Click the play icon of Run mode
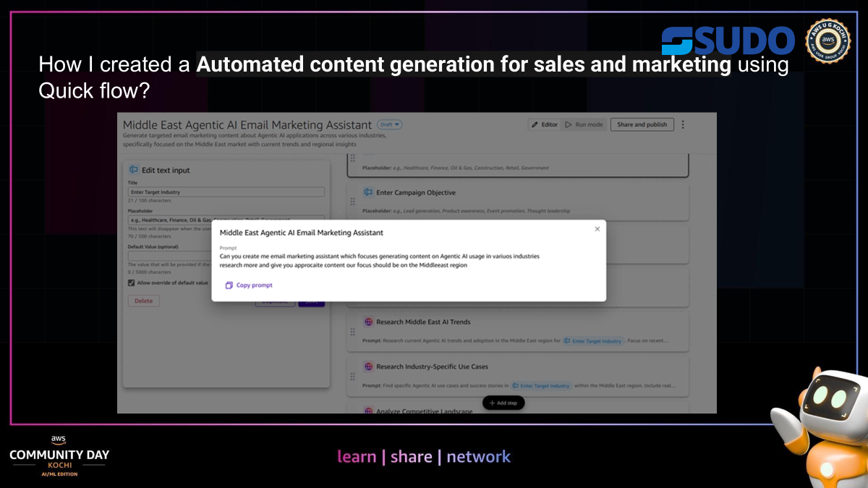This screenshot has height=488, width=868. click(x=568, y=124)
